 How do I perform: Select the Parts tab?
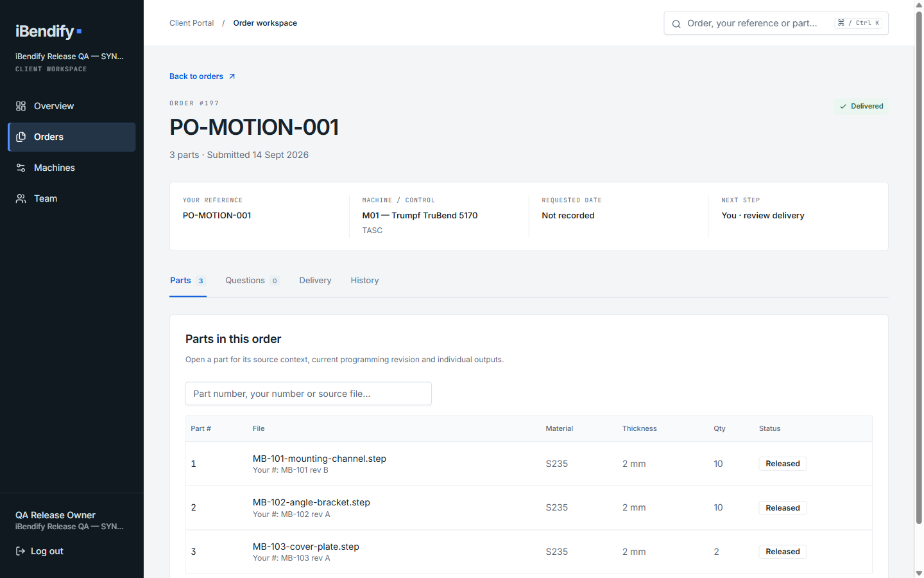[187, 281]
